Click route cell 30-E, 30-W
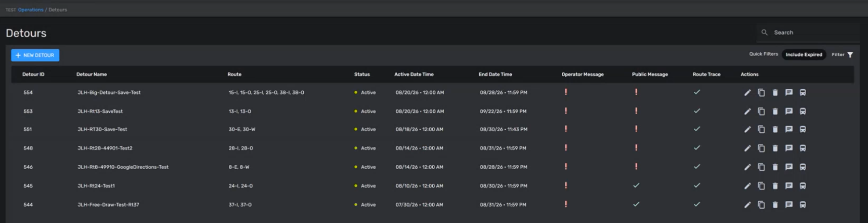The height and width of the screenshot is (223, 868). coord(242,130)
